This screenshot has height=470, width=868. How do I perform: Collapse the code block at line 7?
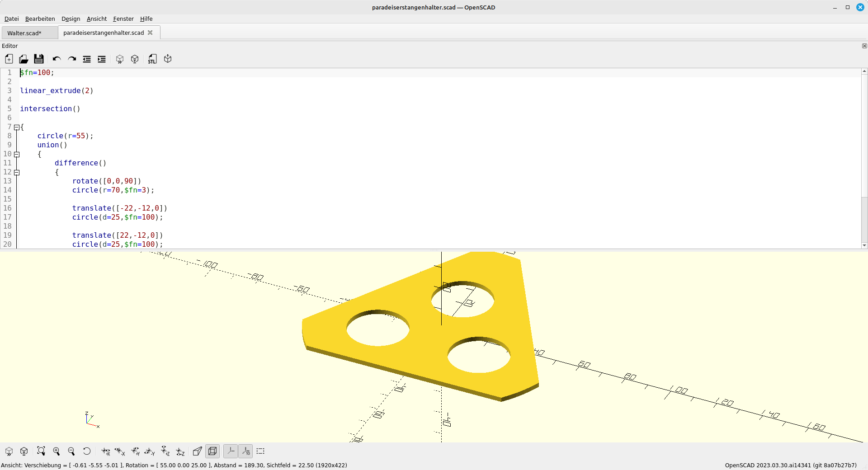(x=17, y=127)
